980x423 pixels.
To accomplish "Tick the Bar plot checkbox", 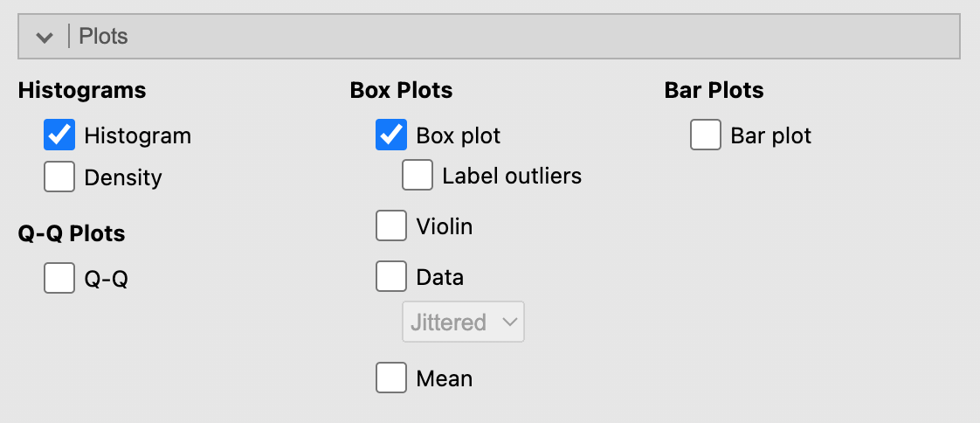I will coord(706,136).
